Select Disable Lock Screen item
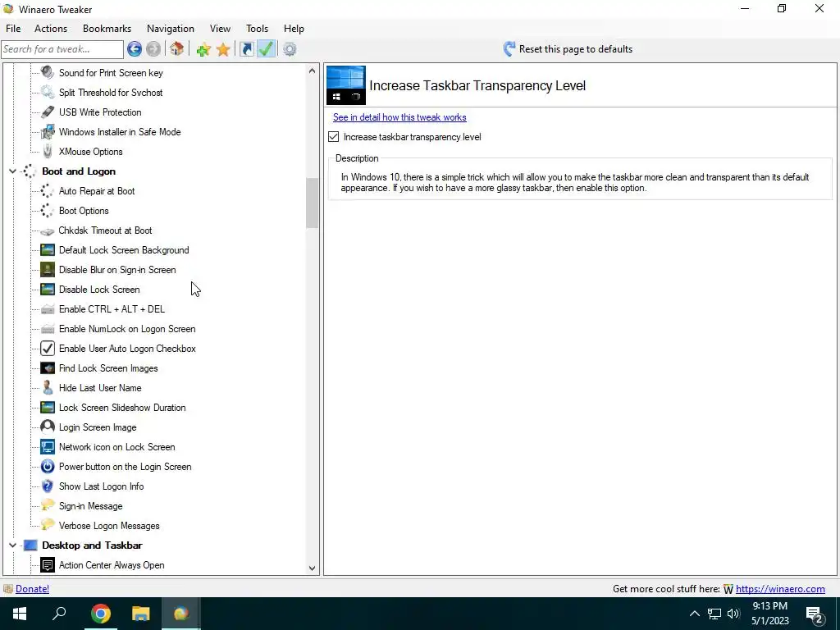Viewport: 840px width, 630px height. [99, 290]
